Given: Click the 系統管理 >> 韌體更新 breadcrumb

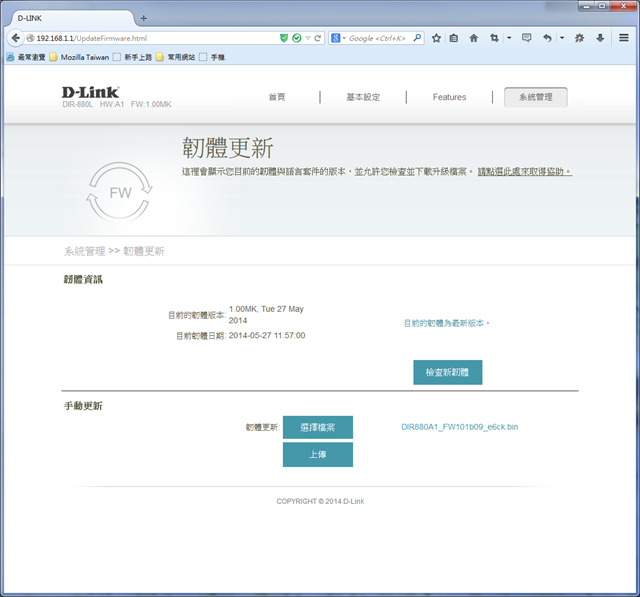Looking at the screenshot, I should coord(114,251).
